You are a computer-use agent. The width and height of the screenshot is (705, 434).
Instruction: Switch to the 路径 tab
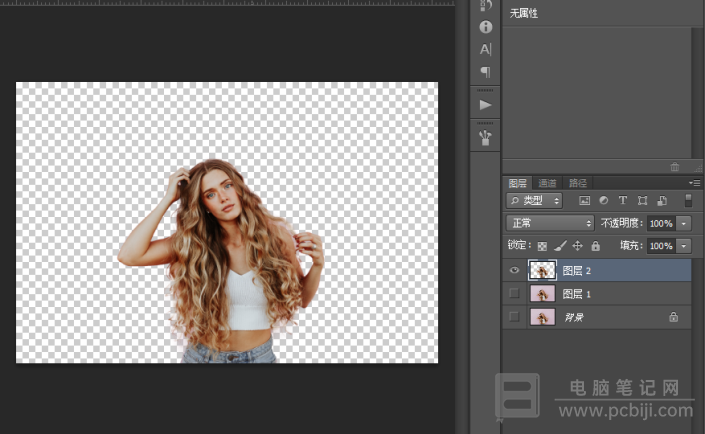pos(578,183)
